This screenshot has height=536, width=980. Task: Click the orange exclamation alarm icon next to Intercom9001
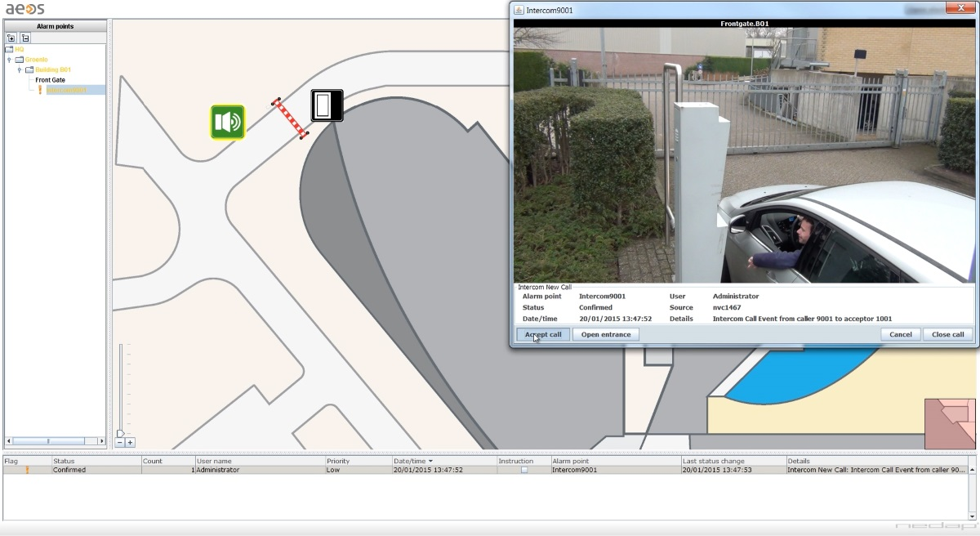pos(40,90)
